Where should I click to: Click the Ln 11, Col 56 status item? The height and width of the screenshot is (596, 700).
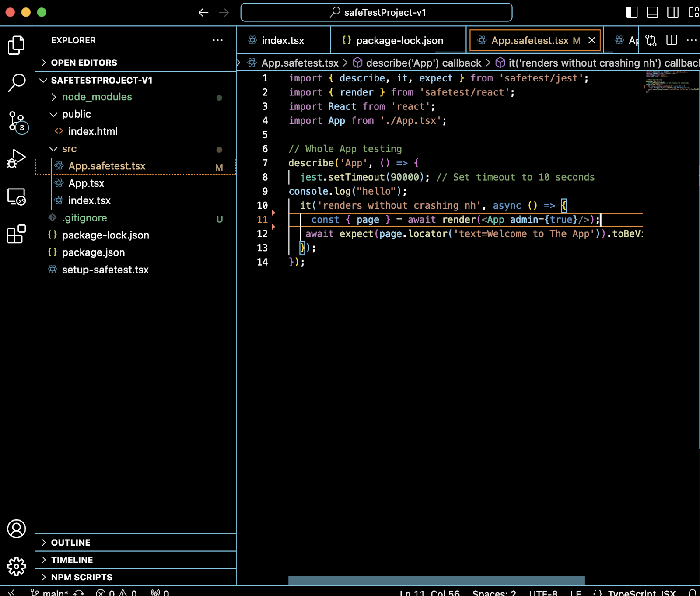click(430, 592)
